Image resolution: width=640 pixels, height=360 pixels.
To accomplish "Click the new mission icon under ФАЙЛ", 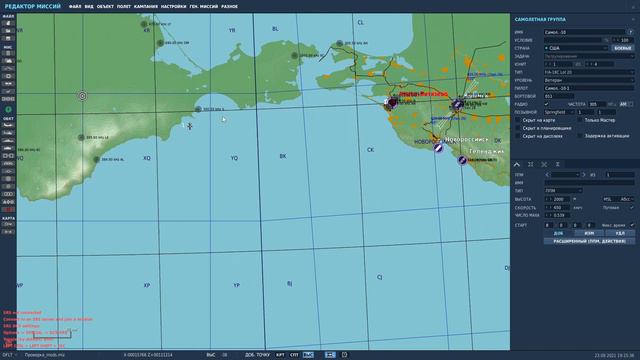I will pyautogui.click(x=8, y=23).
